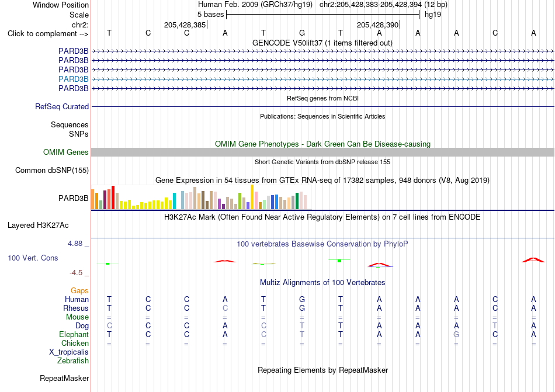
Task: Click the Gaps label in Multiz track
Action: pos(79,290)
